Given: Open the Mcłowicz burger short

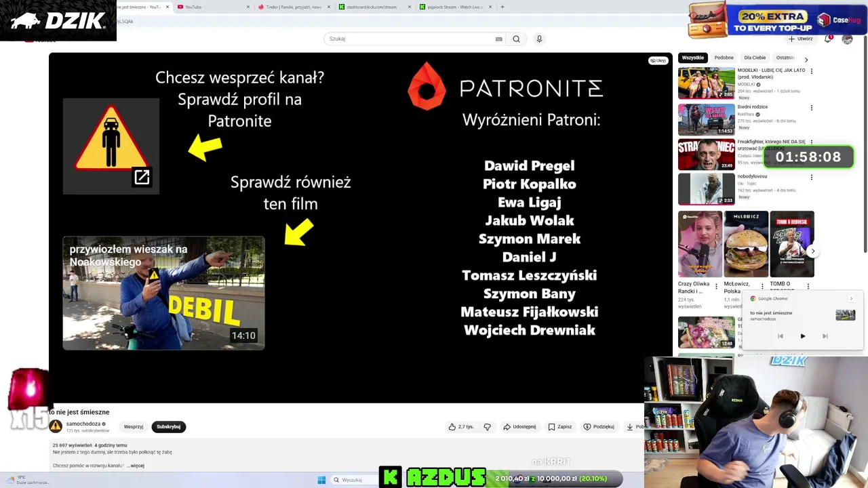Looking at the screenshot, I should (x=746, y=244).
